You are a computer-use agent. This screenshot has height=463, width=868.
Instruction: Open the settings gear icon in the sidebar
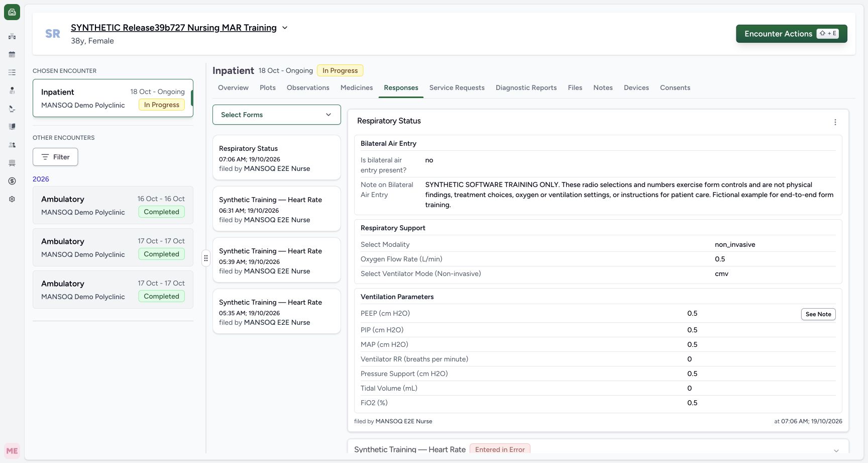[12, 199]
